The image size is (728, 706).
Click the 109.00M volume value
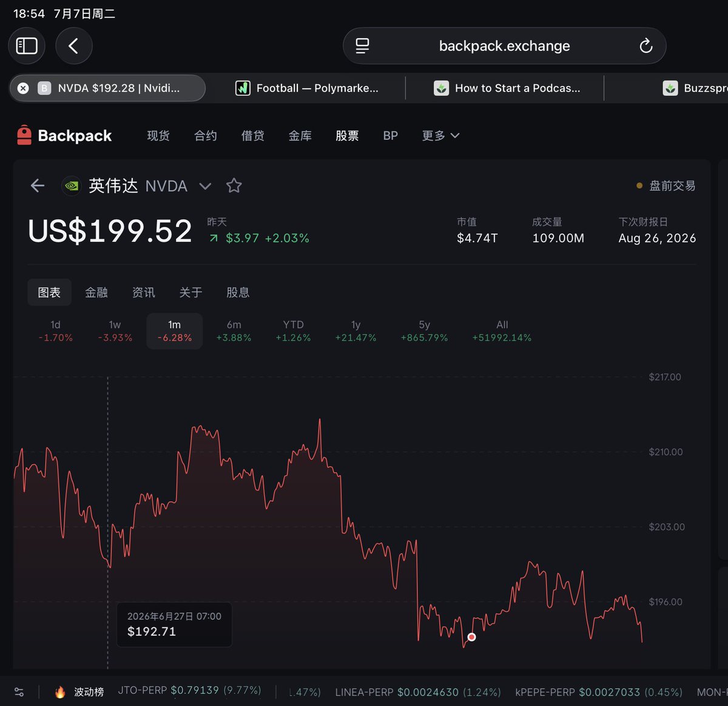(x=558, y=238)
